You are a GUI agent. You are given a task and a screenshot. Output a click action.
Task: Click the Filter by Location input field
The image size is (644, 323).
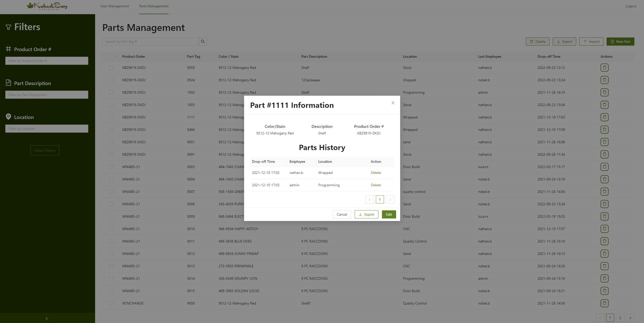(x=47, y=129)
